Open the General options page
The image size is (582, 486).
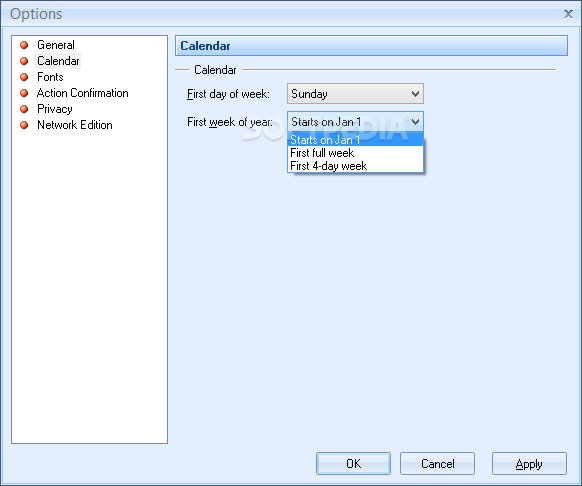click(56, 45)
